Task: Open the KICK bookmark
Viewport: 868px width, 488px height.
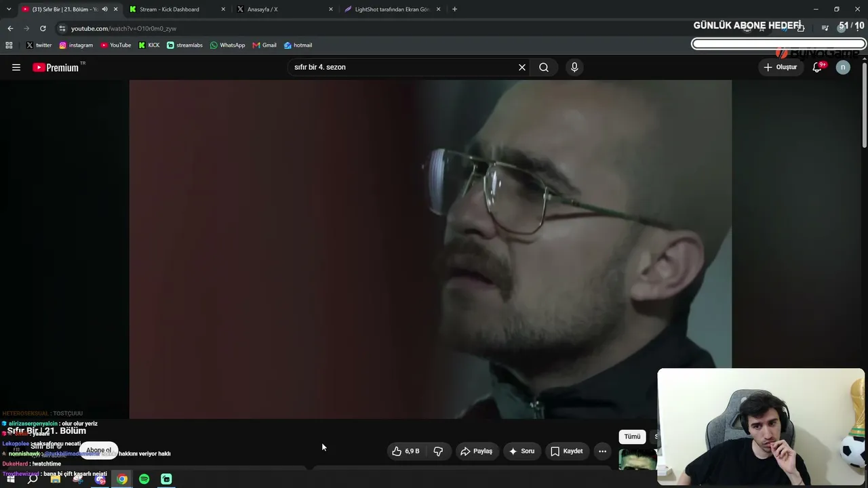Action: (149, 45)
